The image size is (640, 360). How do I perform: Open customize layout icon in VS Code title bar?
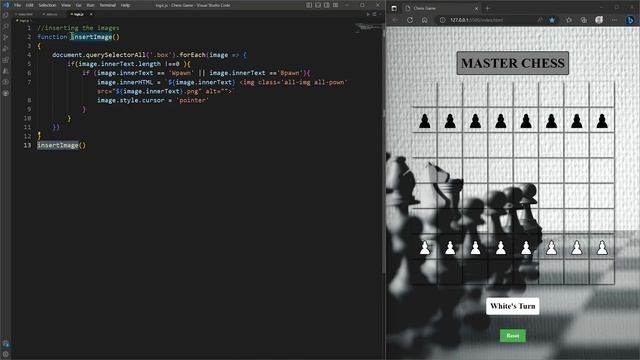pyautogui.click(x=336, y=5)
